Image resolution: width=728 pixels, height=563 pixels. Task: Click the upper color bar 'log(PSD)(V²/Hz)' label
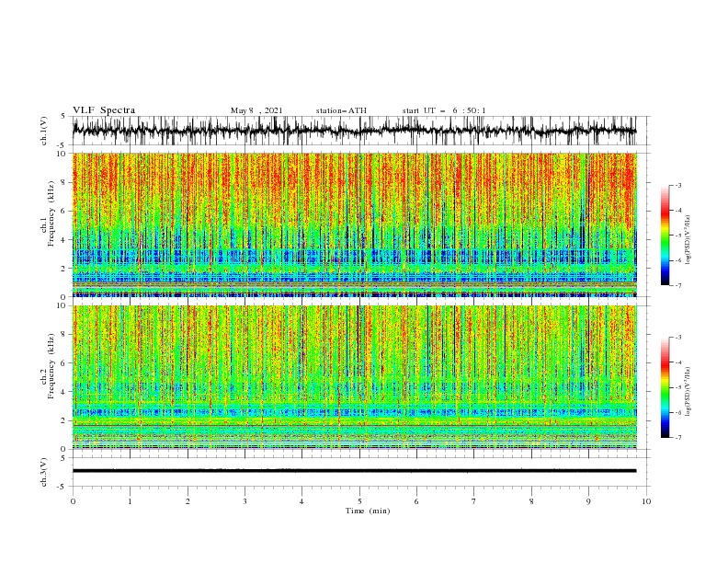(x=688, y=240)
